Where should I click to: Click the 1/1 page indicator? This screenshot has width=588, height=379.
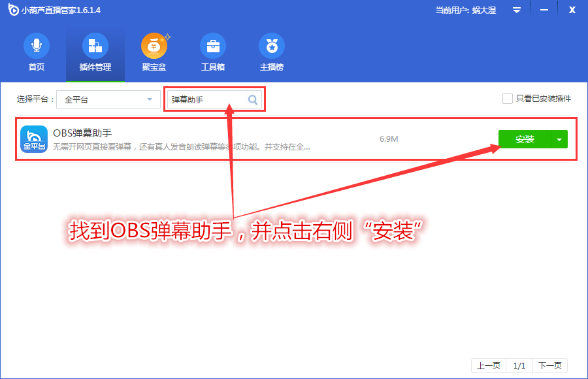[x=521, y=365]
